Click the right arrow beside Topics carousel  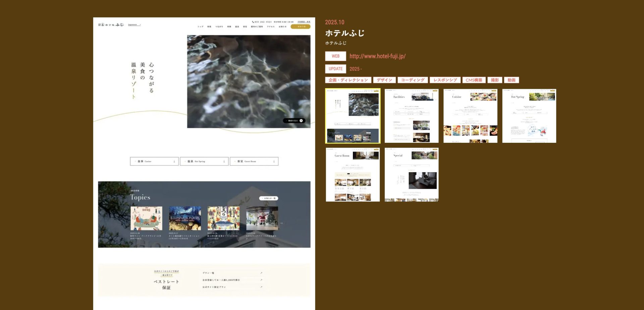[281, 223]
